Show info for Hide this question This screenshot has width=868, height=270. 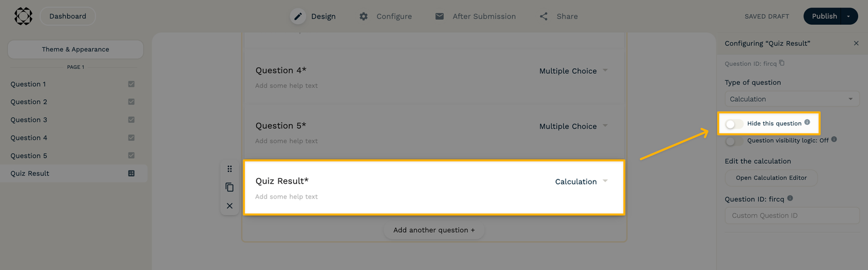(807, 122)
